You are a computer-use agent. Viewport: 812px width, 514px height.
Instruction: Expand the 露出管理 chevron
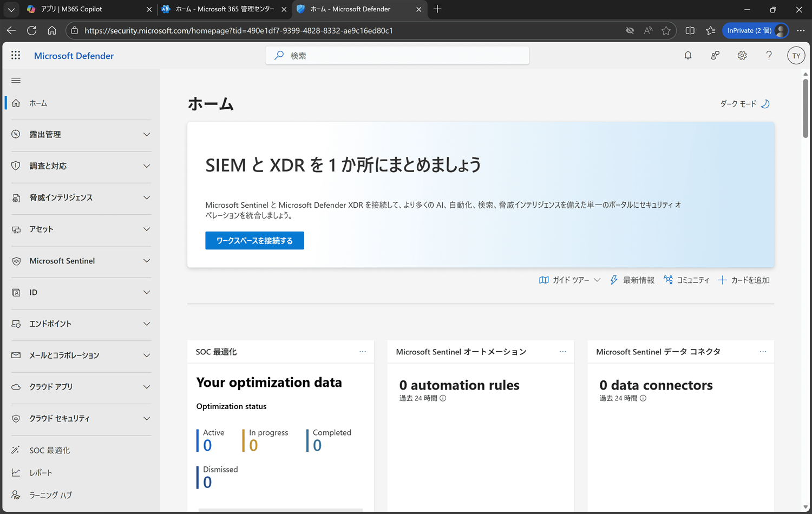point(147,134)
